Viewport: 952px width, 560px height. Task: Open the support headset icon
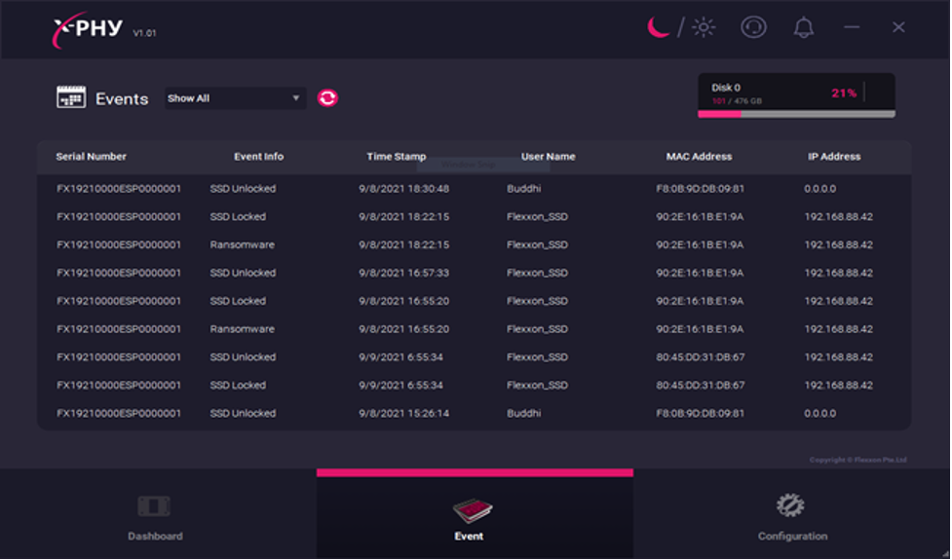click(753, 27)
